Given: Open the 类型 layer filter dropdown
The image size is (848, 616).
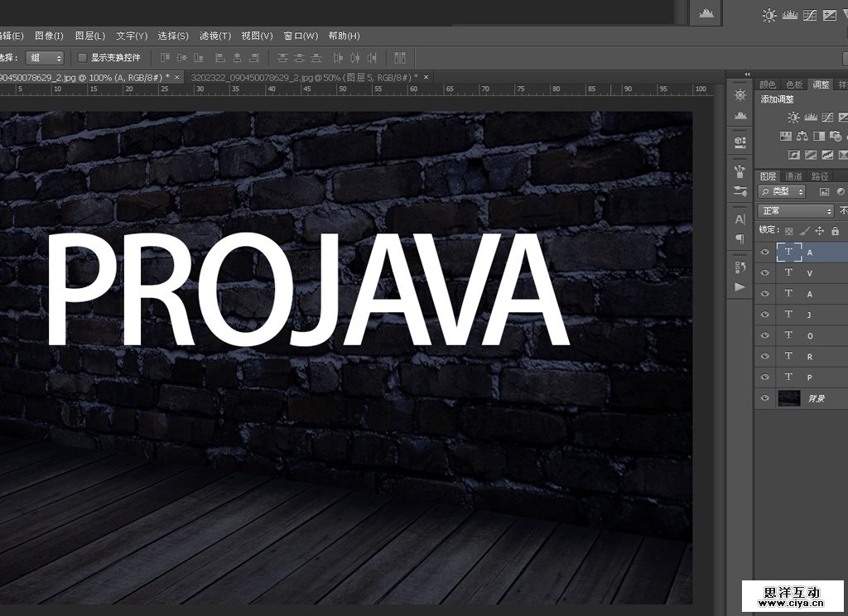Looking at the screenshot, I should click(x=783, y=192).
